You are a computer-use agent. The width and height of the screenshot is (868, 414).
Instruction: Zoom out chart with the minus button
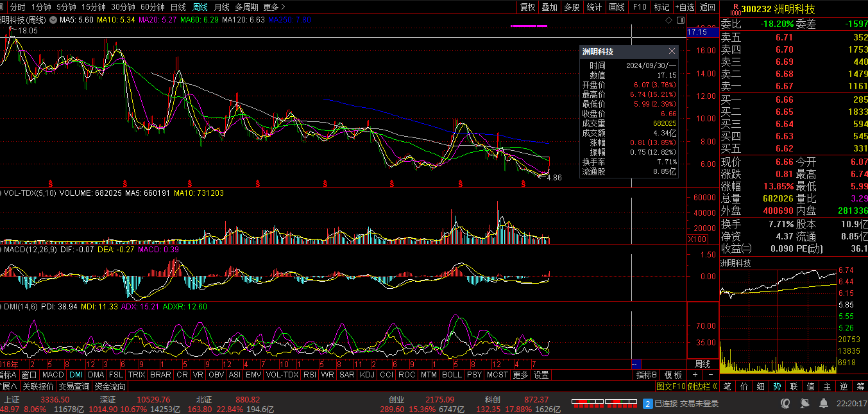tap(710, 375)
